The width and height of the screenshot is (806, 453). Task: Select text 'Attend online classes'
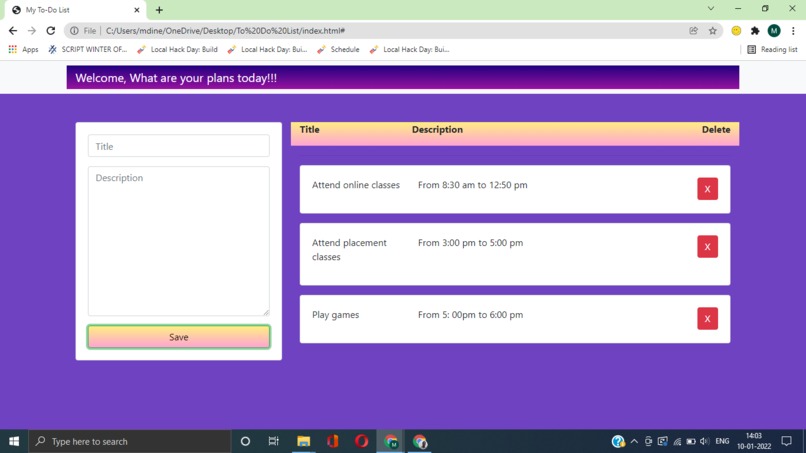tap(356, 185)
